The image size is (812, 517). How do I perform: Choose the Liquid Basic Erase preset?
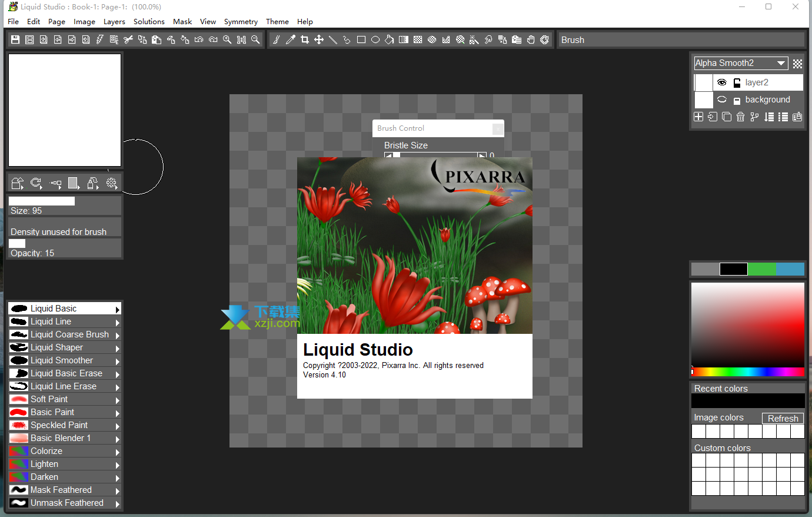[x=65, y=373]
